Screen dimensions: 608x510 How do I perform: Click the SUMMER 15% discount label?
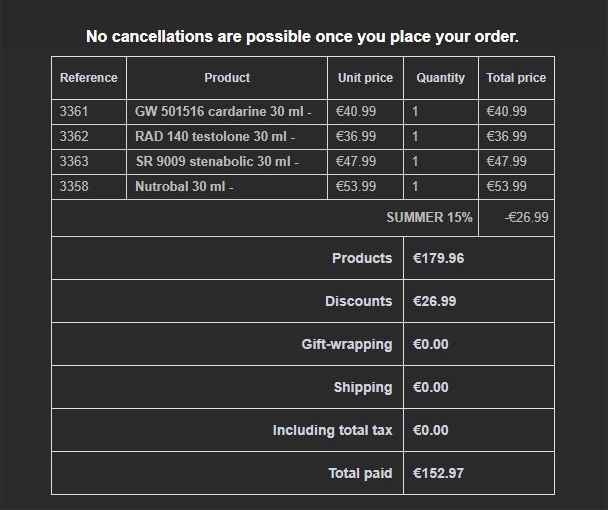click(429, 217)
